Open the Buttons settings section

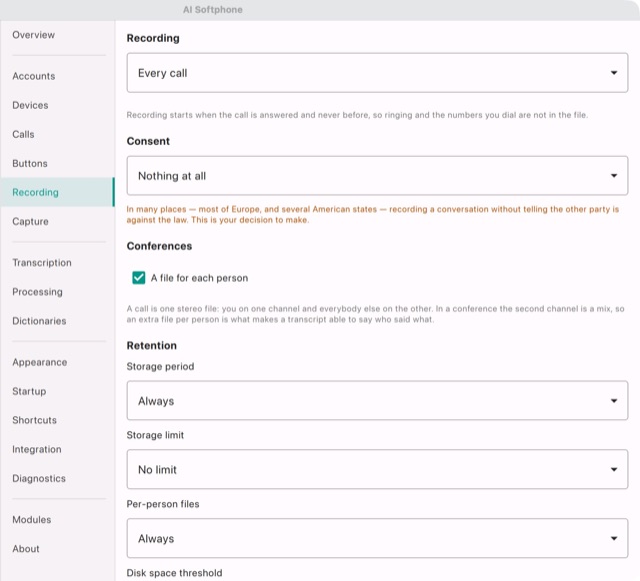point(58,163)
